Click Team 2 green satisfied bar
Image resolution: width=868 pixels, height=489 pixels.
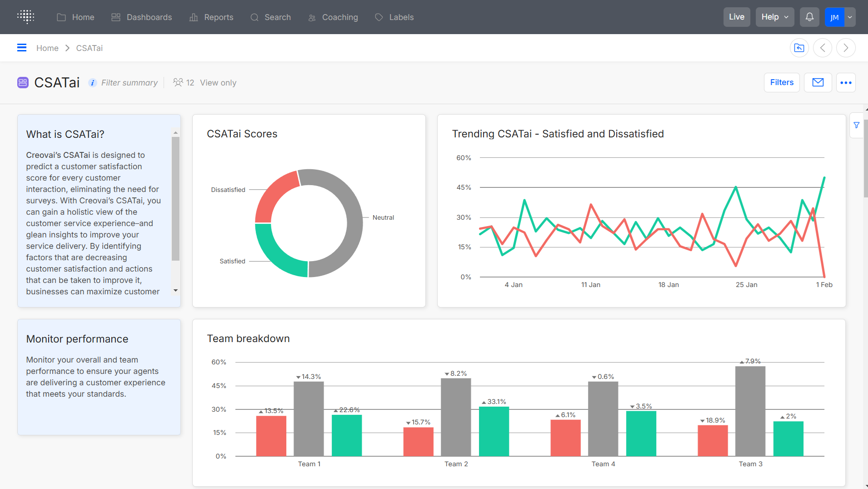click(494, 432)
